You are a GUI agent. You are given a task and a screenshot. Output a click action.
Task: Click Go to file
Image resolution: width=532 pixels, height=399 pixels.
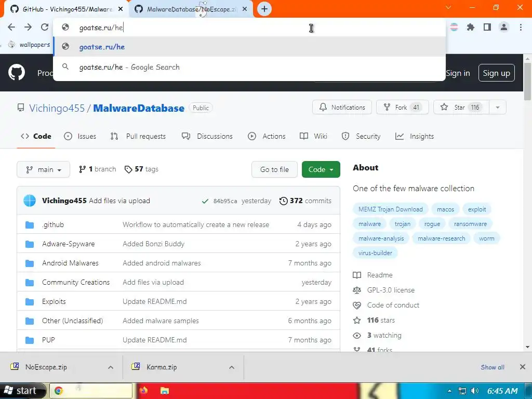[x=274, y=169]
